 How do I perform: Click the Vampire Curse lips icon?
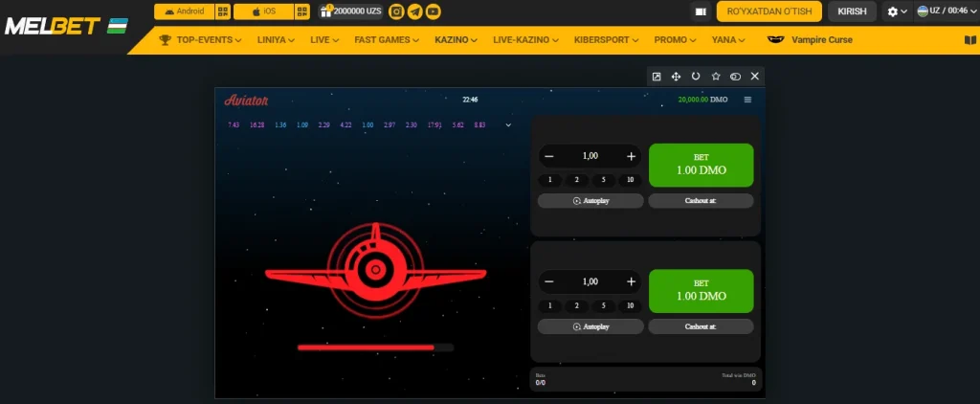[x=775, y=40]
